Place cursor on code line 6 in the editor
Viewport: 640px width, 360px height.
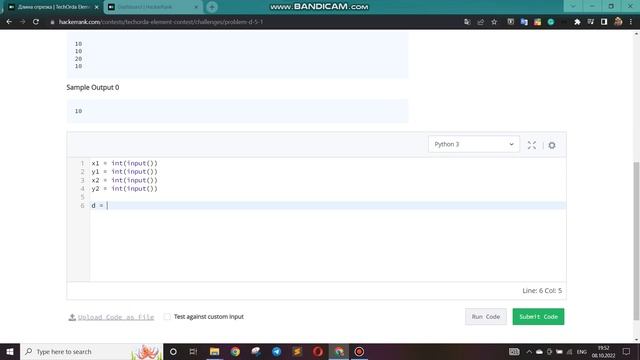[x=327, y=205]
